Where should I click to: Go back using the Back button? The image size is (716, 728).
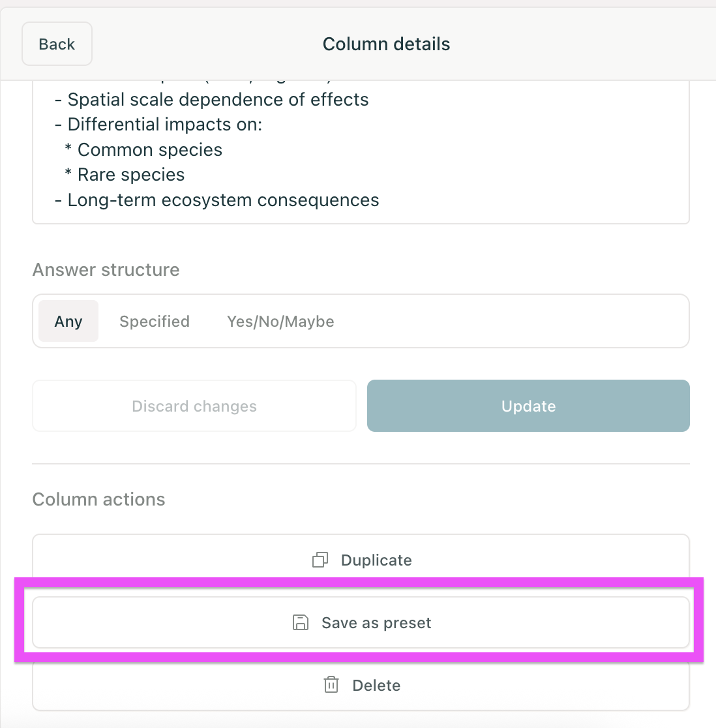(x=57, y=44)
